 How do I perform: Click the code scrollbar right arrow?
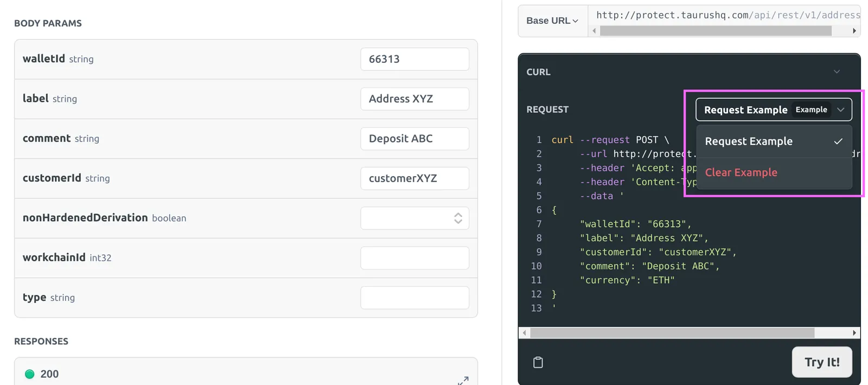[854, 333]
